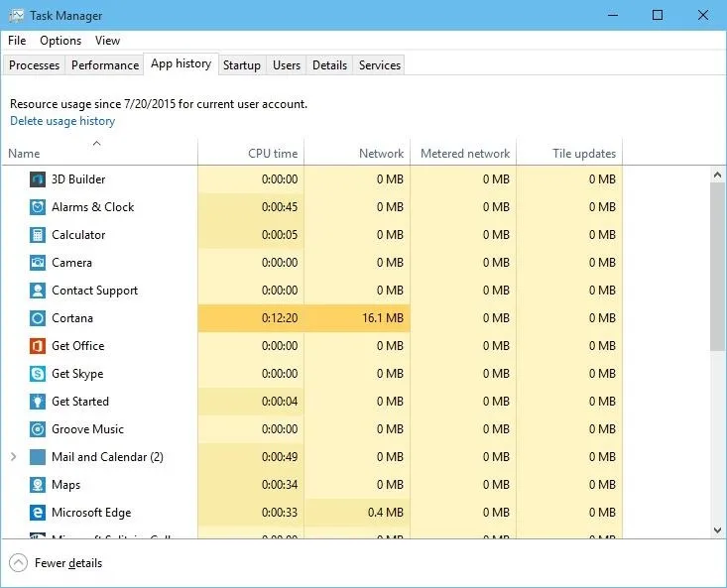This screenshot has height=588, width=727.
Task: Select the 3D Builder row name
Action: (78, 179)
